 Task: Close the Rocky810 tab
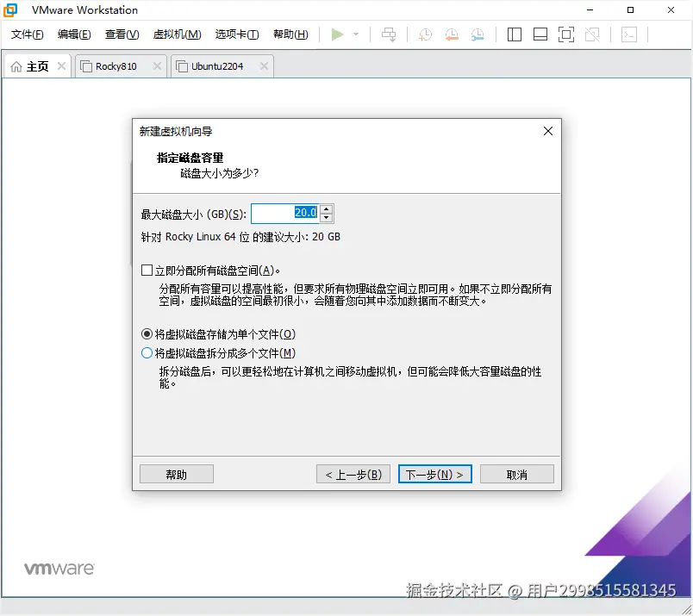[x=157, y=65]
